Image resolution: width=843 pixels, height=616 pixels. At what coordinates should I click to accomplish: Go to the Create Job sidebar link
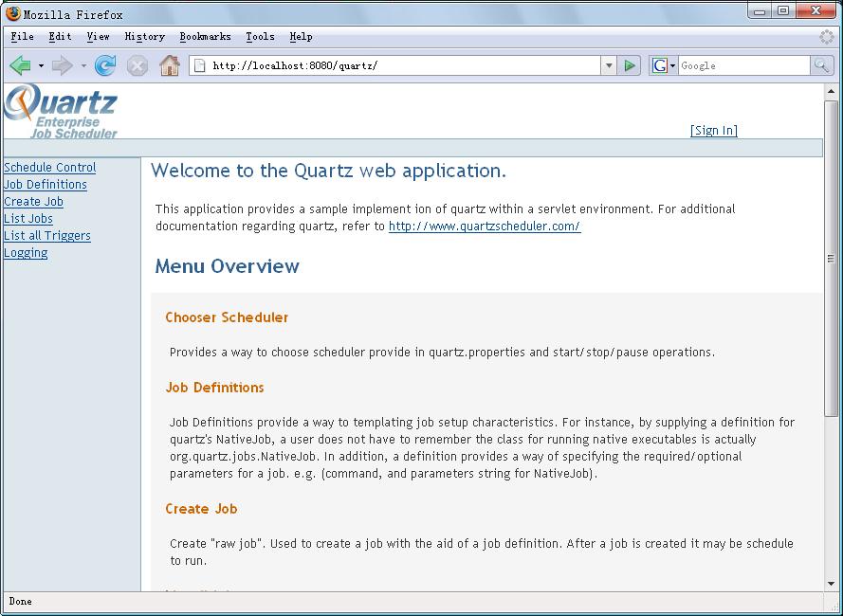pyautogui.click(x=33, y=202)
